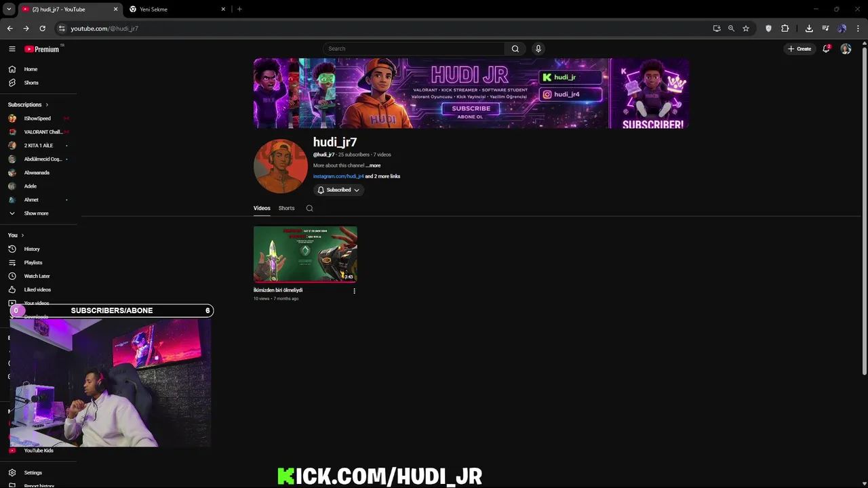868x488 pixels.
Task: Open the Chrome three-dot menu
Action: (x=858, y=28)
